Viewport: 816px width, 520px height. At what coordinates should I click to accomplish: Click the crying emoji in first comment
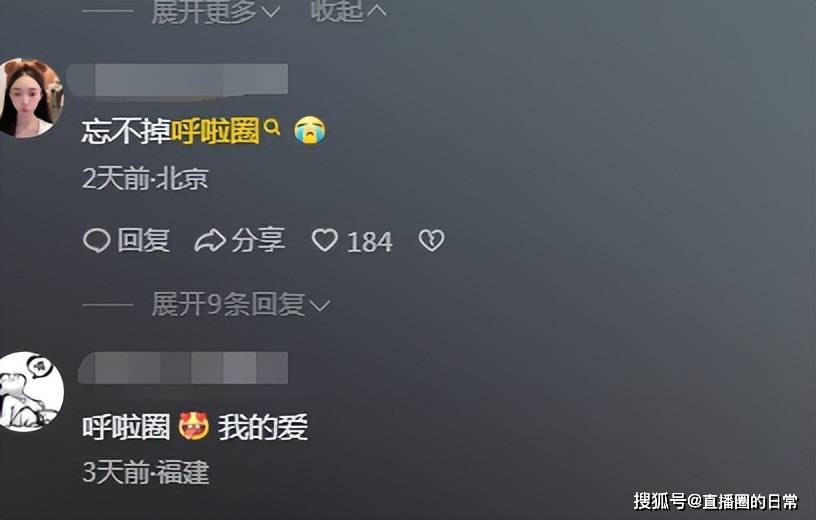coord(310,130)
